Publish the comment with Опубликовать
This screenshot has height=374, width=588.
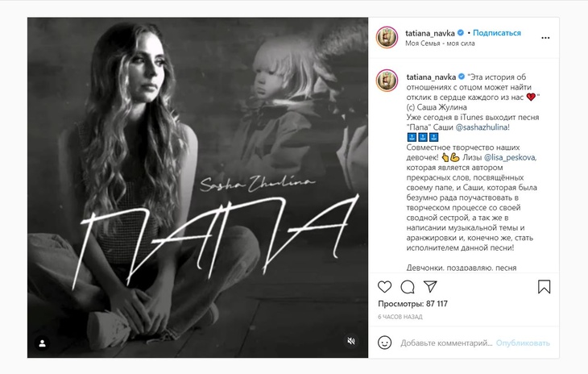pyautogui.click(x=523, y=343)
